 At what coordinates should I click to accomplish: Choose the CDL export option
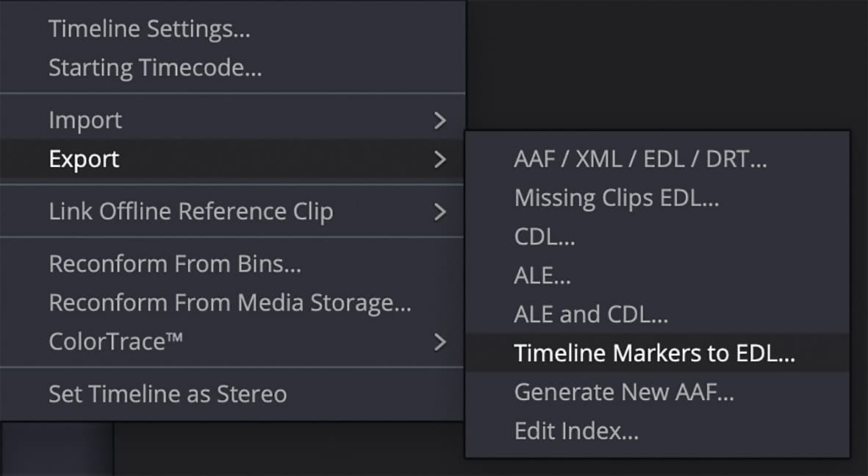point(544,236)
